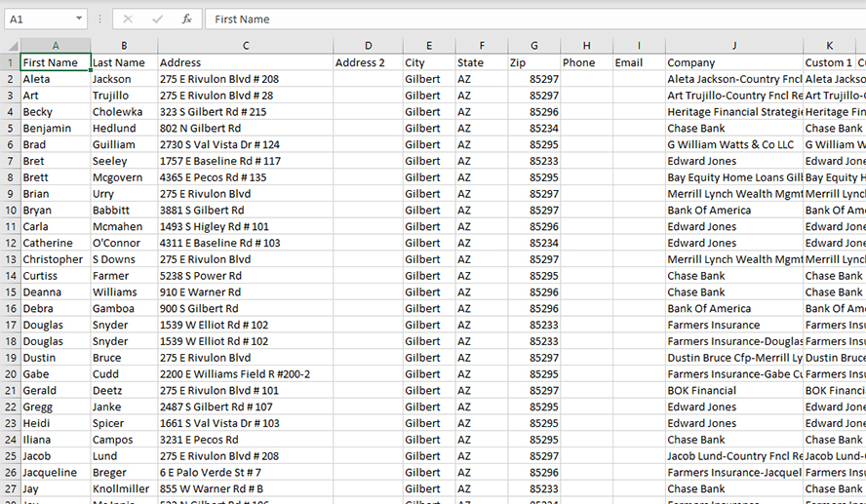This screenshot has height=504, width=866.
Task: Select the Company cell 'Farmers Insurance' in row 17
Action: point(734,326)
